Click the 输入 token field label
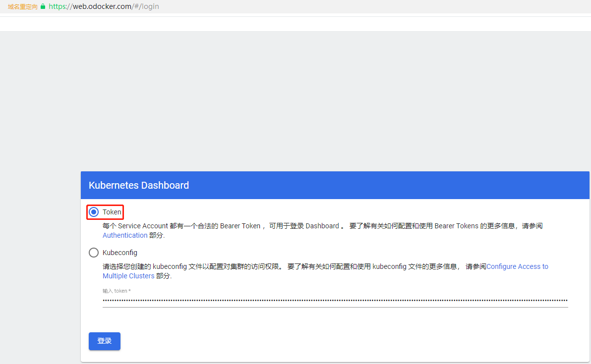 (x=117, y=291)
